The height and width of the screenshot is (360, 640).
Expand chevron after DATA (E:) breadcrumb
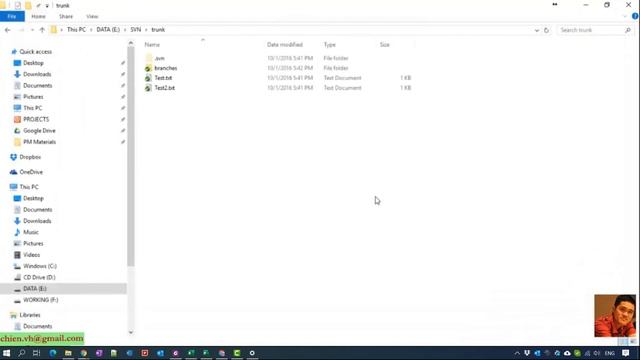coord(125,30)
